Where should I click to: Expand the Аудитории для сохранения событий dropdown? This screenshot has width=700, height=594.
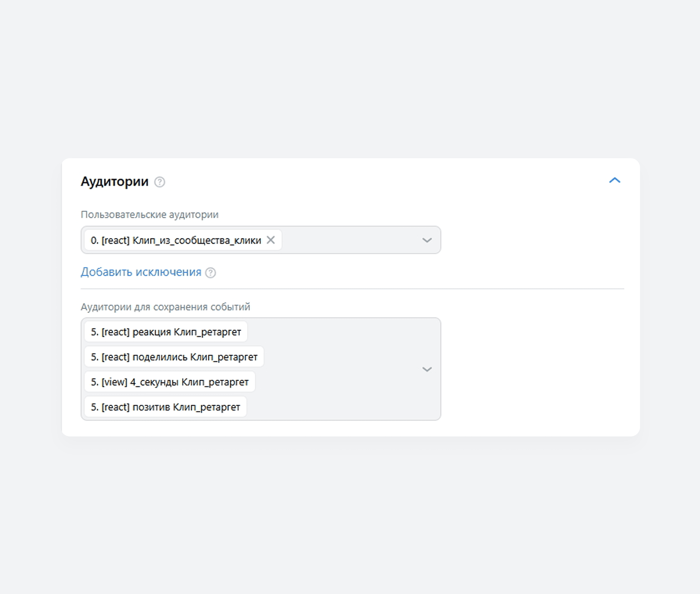[427, 369]
